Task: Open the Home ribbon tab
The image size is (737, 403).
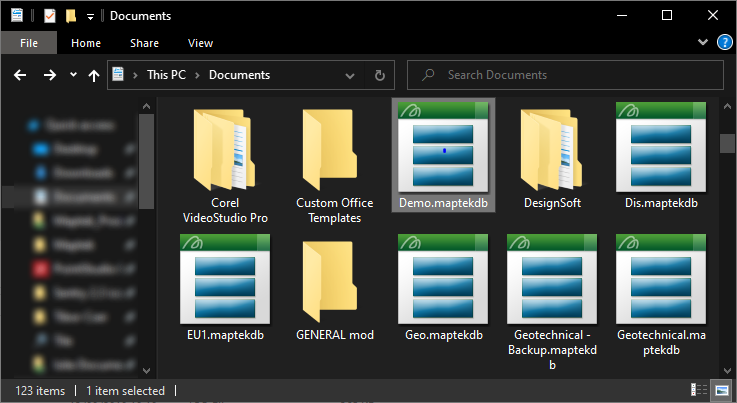Action: (86, 43)
